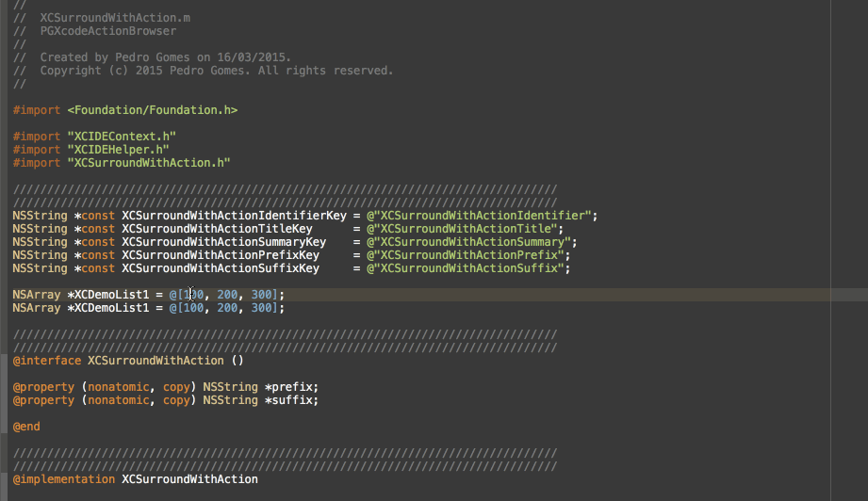Click the XCSurroundWithActionPrefixKey constant name

(221, 255)
